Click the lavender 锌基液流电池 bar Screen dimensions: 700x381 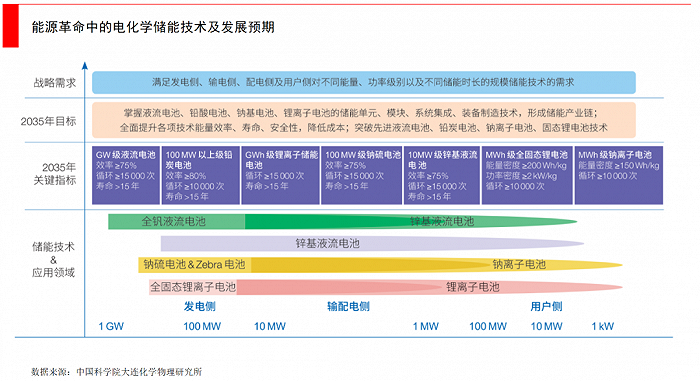[372, 243]
